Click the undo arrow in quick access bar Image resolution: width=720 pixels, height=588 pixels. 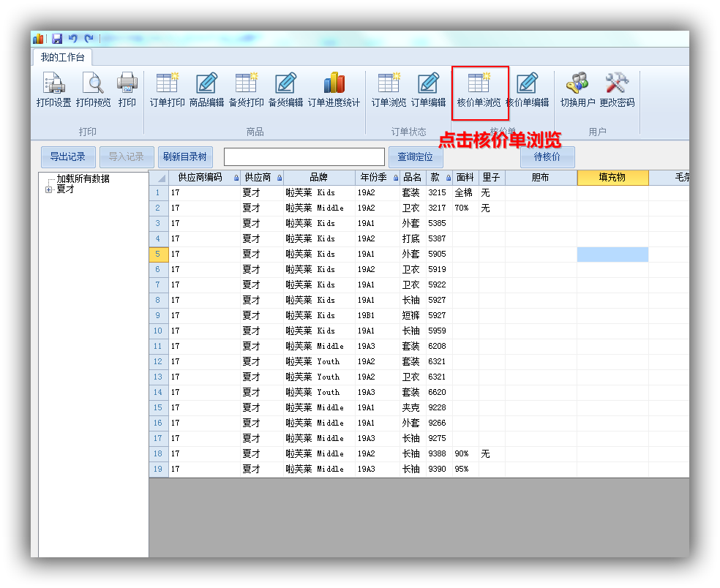[x=73, y=39]
